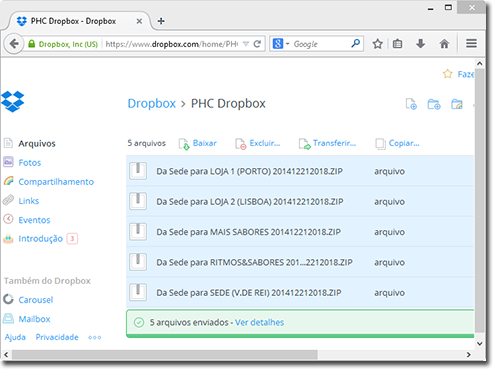Click zip icon of RITMOS&SABORES file

pyautogui.click(x=138, y=262)
